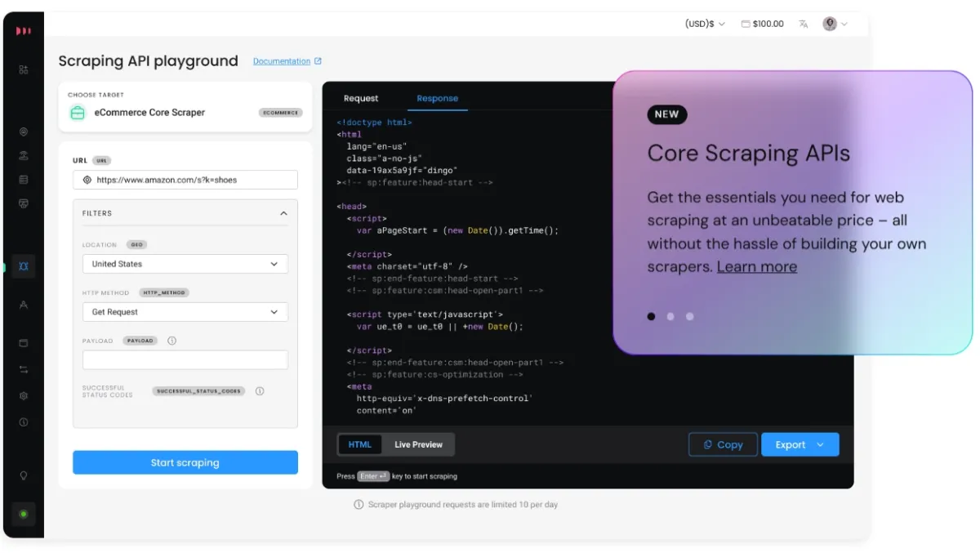Click the HTTP_METHOD tag badge
Screen dimensions: 980x553
(164, 292)
